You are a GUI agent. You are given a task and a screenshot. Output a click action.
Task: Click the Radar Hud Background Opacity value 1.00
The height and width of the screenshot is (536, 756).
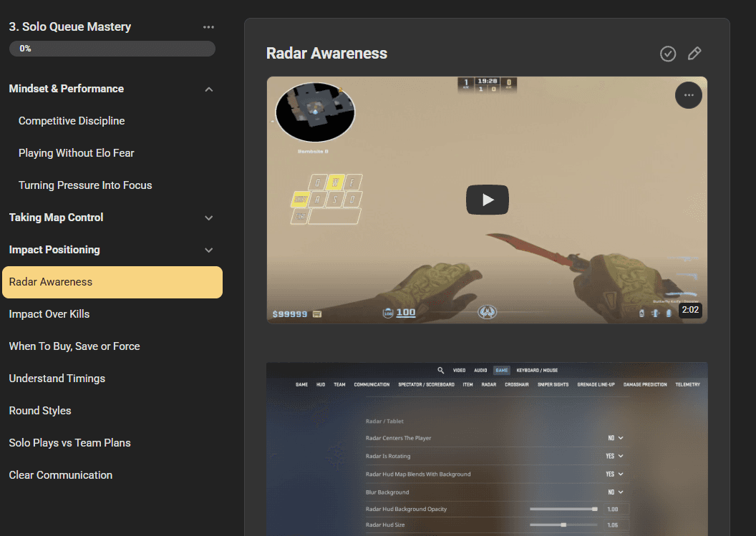tap(612, 509)
